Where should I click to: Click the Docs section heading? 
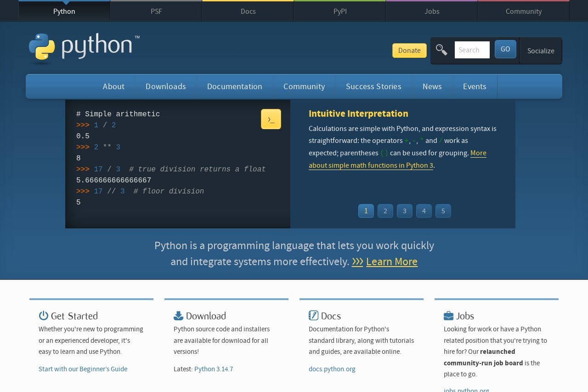331,316
